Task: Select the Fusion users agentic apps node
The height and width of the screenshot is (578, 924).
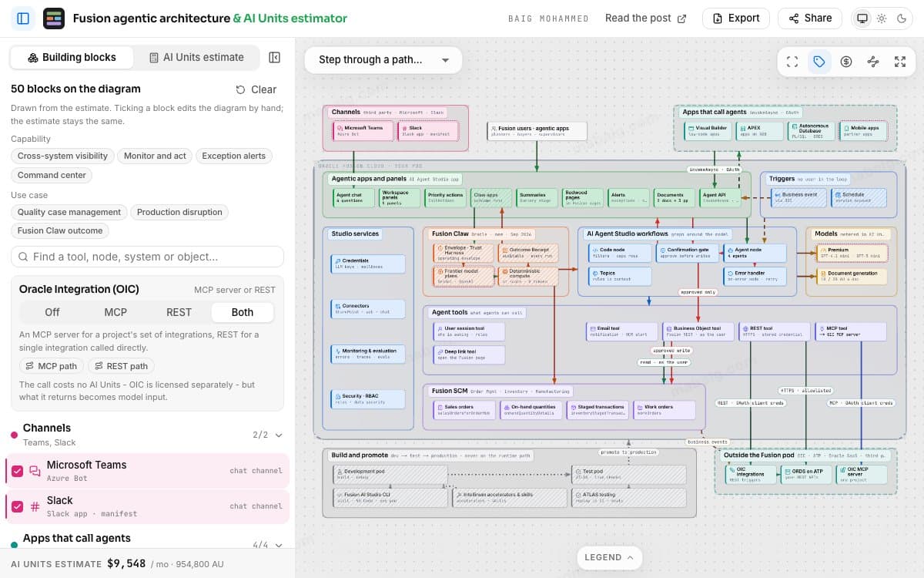Action: point(537,131)
